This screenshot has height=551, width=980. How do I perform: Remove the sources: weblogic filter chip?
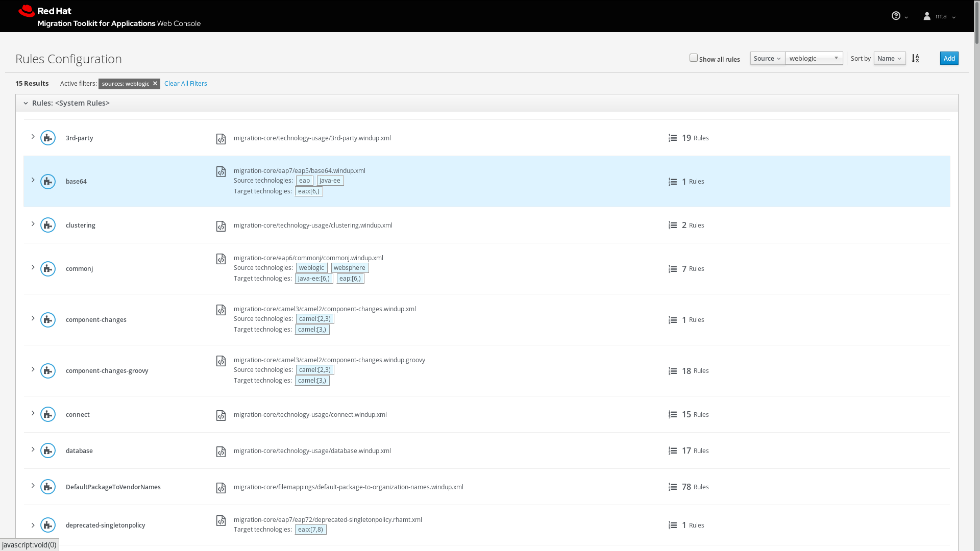(155, 84)
